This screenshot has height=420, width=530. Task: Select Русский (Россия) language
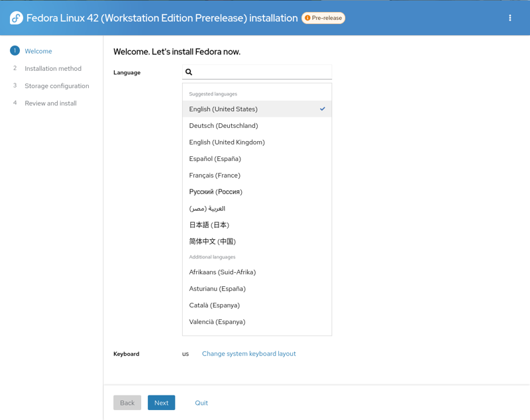click(257, 191)
